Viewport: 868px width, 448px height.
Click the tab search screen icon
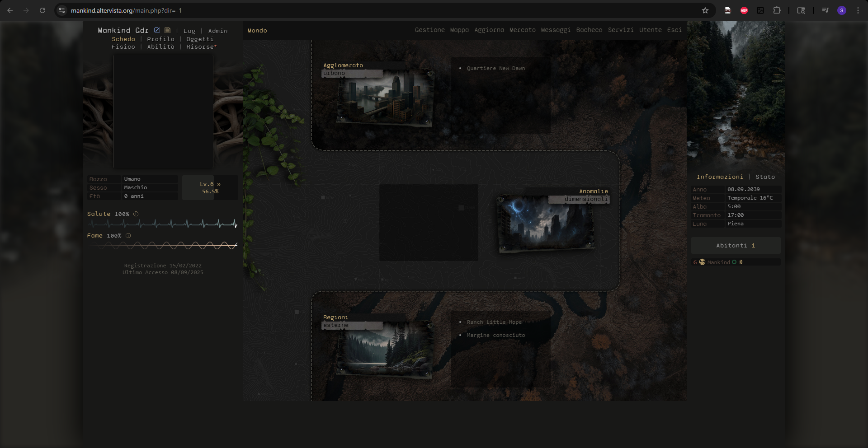[801, 10]
